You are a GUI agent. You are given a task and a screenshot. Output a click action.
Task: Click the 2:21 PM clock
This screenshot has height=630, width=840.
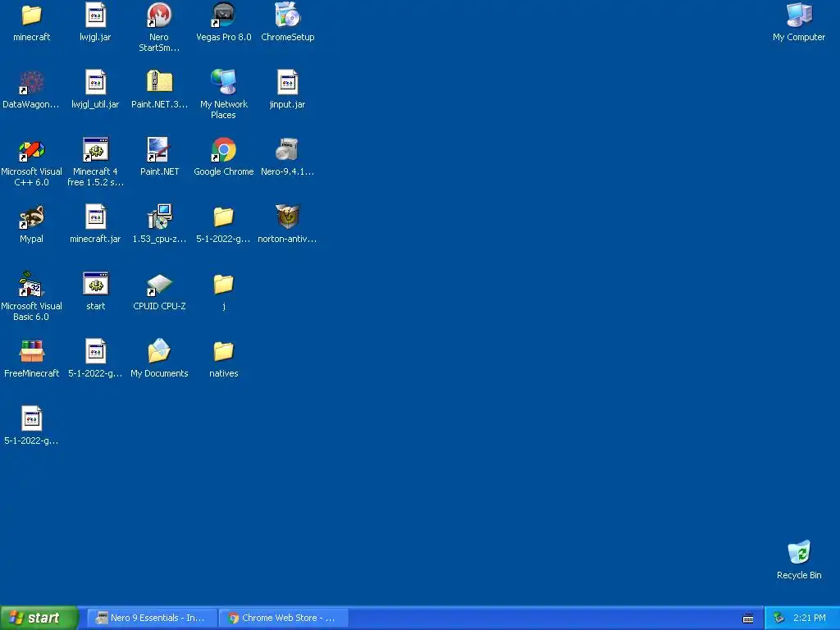pos(809,619)
